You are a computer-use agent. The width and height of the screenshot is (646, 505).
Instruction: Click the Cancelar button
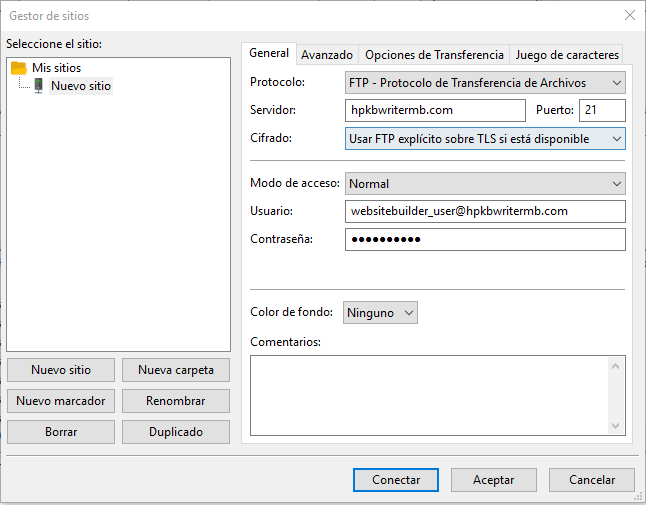pyautogui.click(x=592, y=480)
